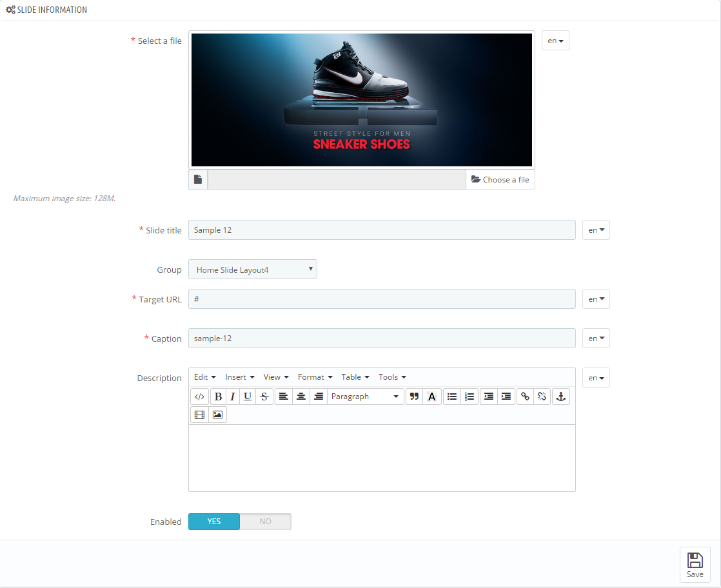Decrease indent in description editor
This screenshot has height=588, width=721.
pyautogui.click(x=489, y=397)
